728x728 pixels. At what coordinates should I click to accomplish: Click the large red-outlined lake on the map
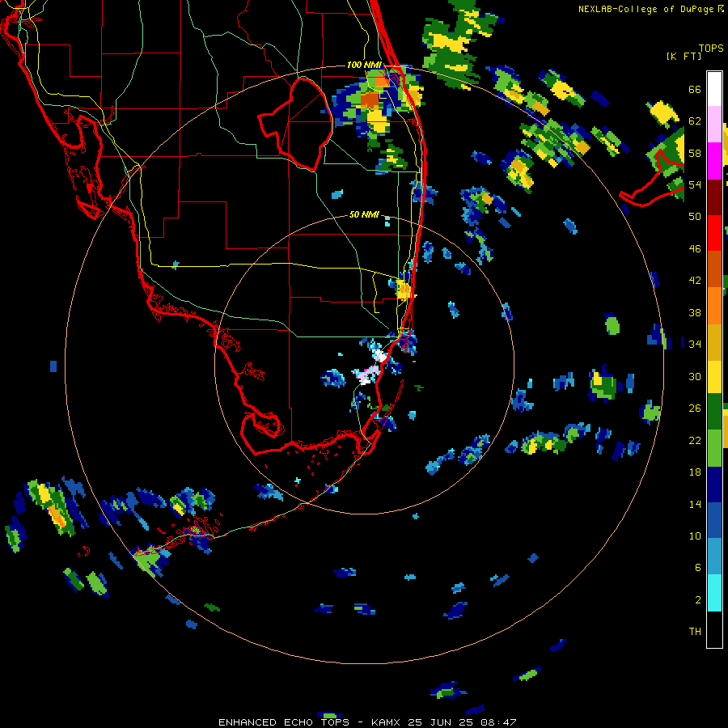tap(297, 123)
